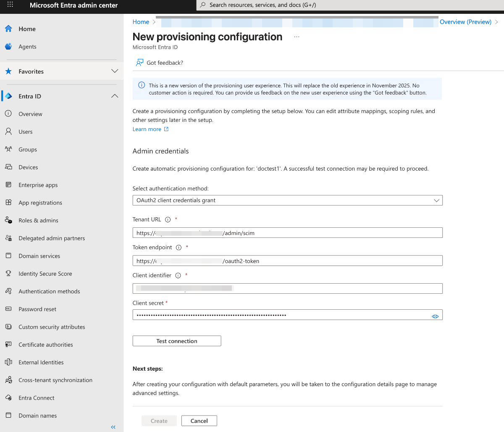Image resolution: width=504 pixels, height=432 pixels.
Task: Show the Client secret with eye icon
Action: 435,316
